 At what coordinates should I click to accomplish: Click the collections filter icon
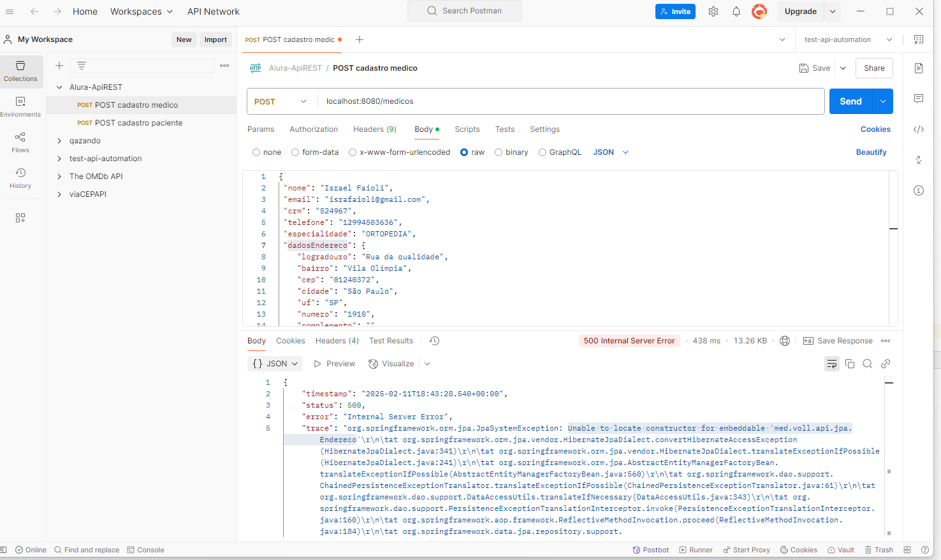click(x=82, y=66)
